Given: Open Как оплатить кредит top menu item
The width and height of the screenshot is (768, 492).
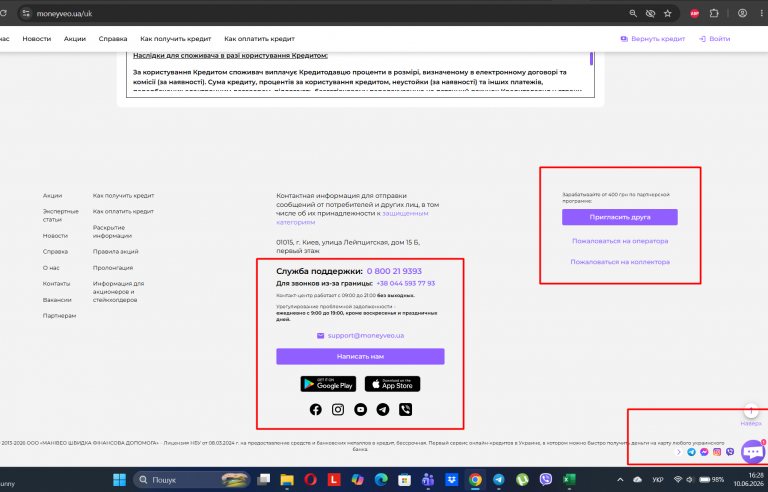Looking at the screenshot, I should click(x=260, y=39).
